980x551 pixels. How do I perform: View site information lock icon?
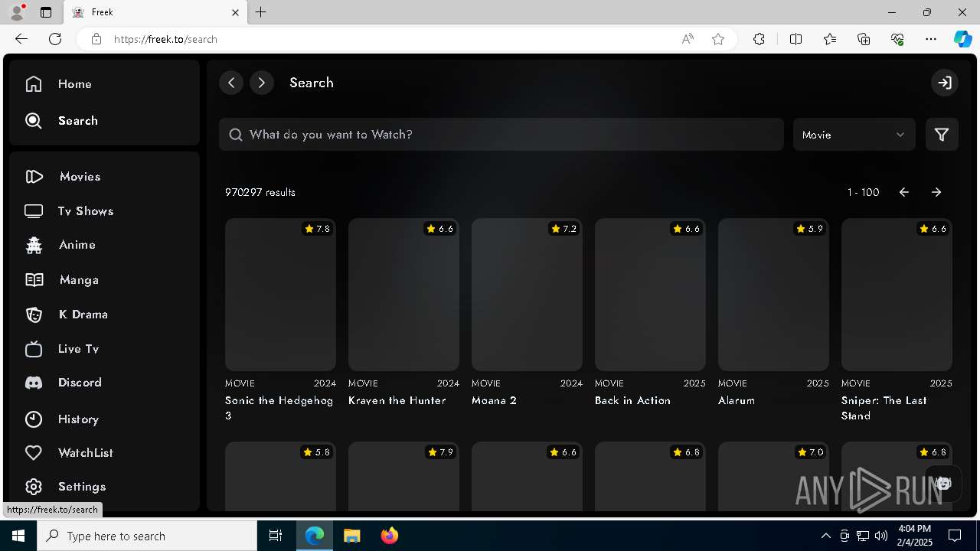pyautogui.click(x=96, y=39)
